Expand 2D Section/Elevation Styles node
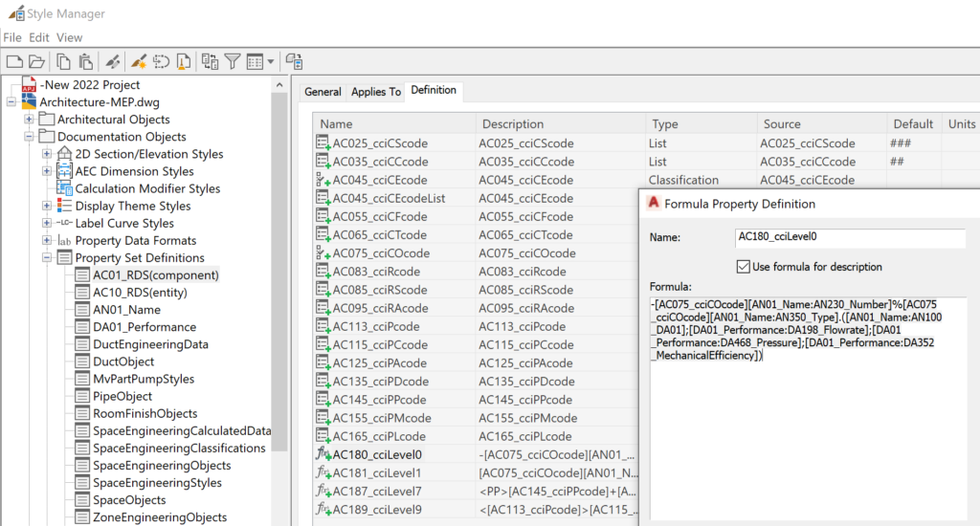 pyautogui.click(x=47, y=154)
